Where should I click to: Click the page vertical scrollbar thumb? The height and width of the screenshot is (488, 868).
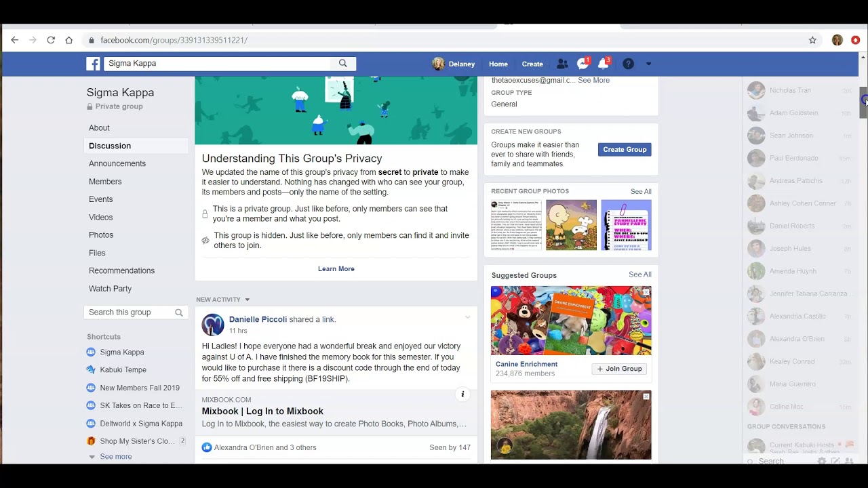(863, 102)
